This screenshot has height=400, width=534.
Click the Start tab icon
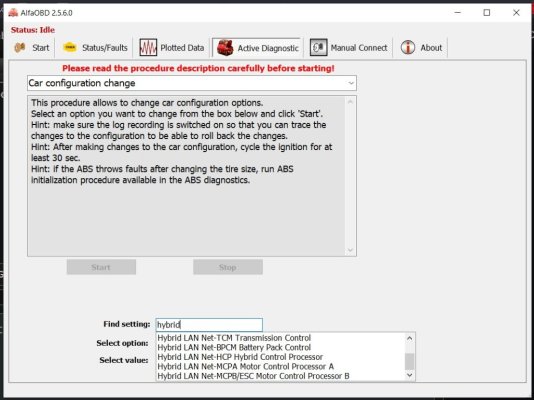point(20,48)
